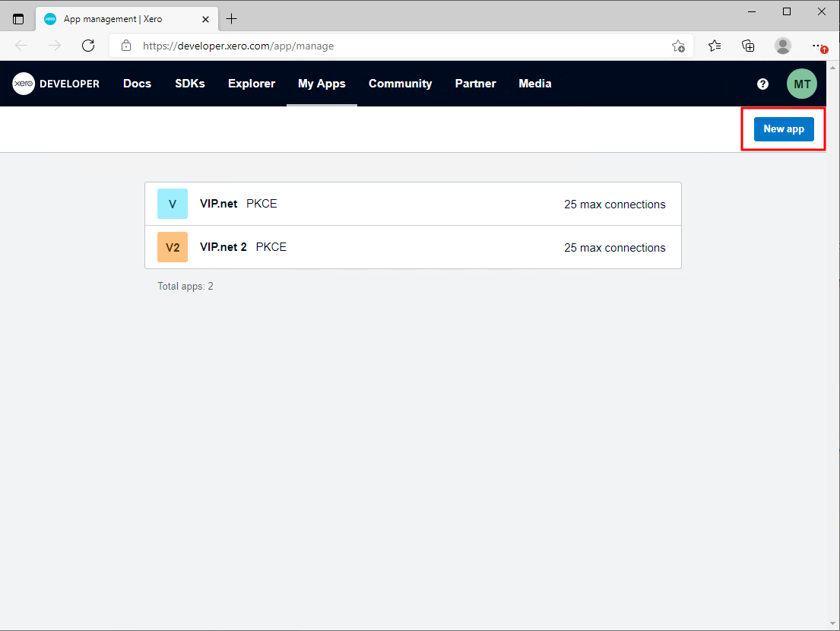Open the Favorites list icon
Image resolution: width=840 pixels, height=631 pixels.
pos(714,46)
